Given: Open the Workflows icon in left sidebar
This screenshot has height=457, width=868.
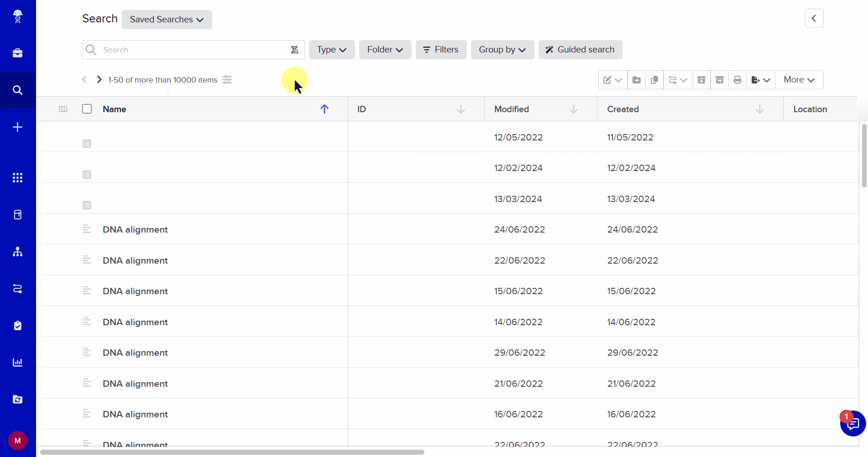Looking at the screenshot, I should coord(18,289).
